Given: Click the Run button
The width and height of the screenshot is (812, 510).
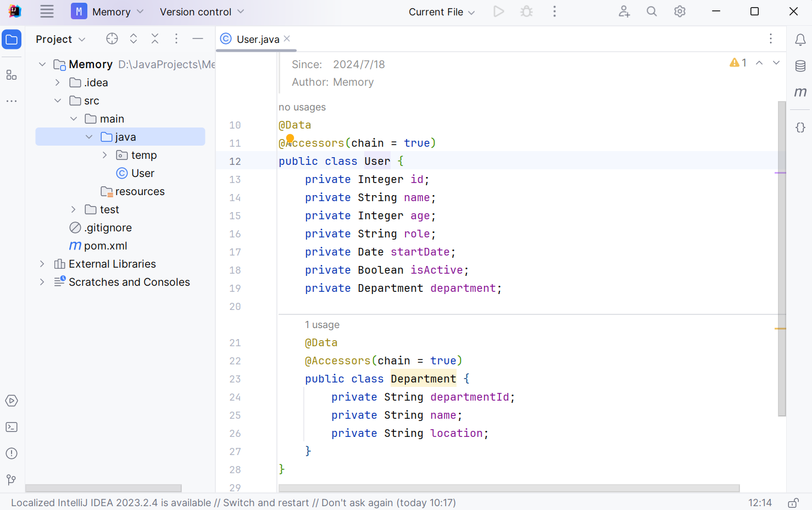Looking at the screenshot, I should point(499,12).
